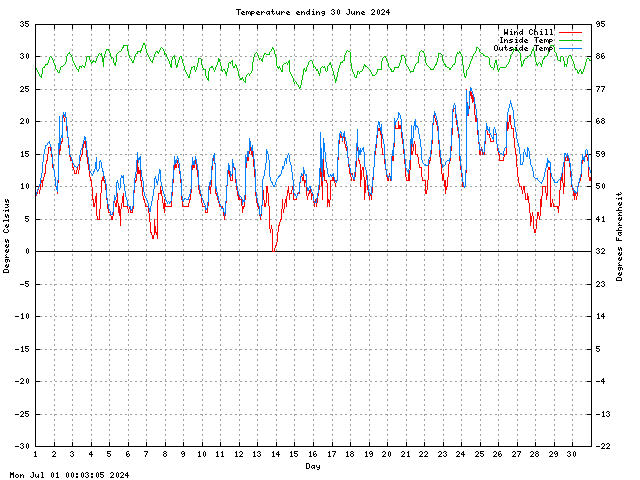Click the Fahrenheit tick label 32

601,251
